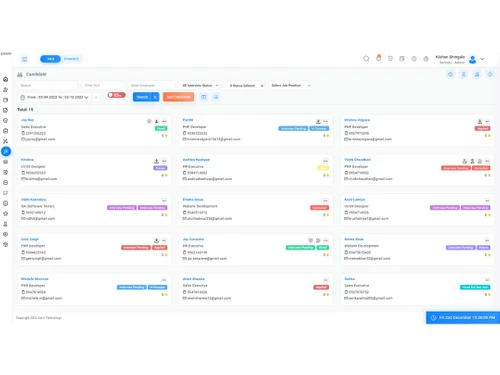Open Geet Singh candidate name link
This screenshot has width=500, height=375.
[x=30, y=239]
